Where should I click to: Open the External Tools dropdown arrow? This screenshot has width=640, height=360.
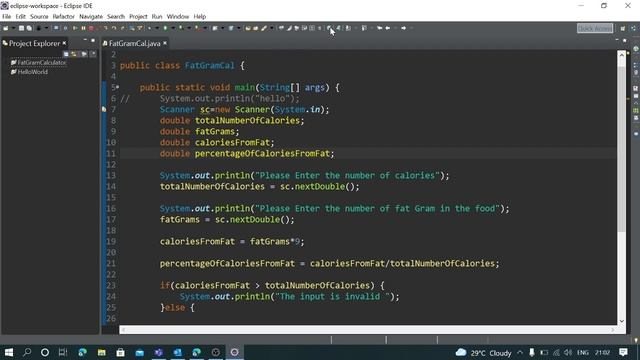tap(205, 28)
